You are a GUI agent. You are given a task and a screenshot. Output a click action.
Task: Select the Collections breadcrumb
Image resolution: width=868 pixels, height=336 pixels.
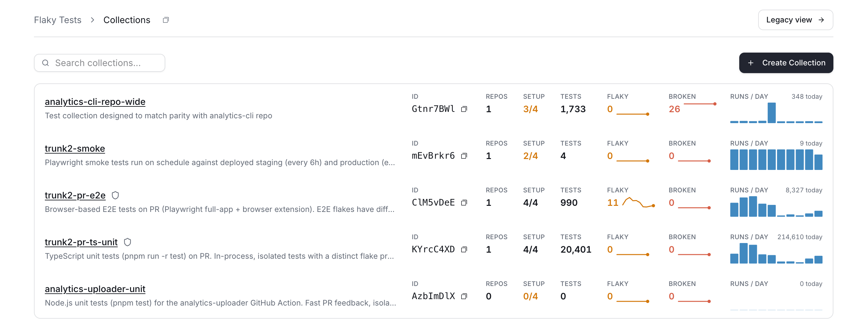[127, 20]
